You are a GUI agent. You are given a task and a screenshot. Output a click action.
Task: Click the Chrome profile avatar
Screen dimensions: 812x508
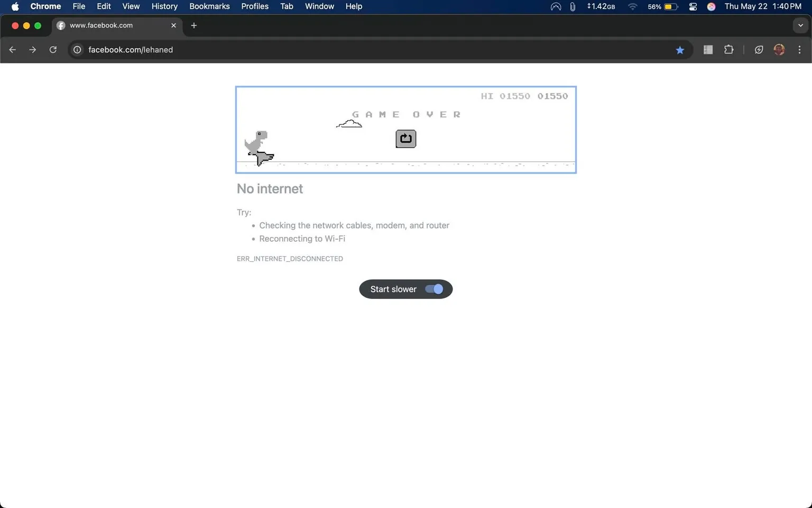[779, 50]
